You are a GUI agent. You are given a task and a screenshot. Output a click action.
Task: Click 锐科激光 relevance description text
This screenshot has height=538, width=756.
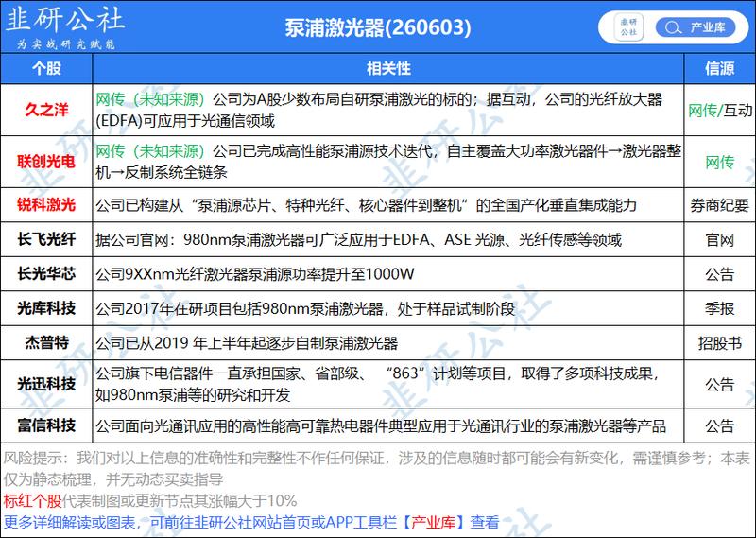click(x=366, y=205)
